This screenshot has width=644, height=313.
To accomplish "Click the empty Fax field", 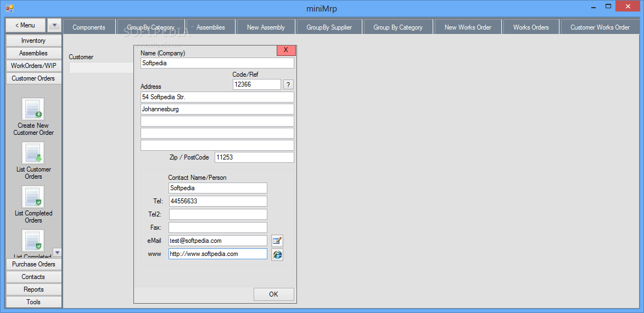I will 217,227.
